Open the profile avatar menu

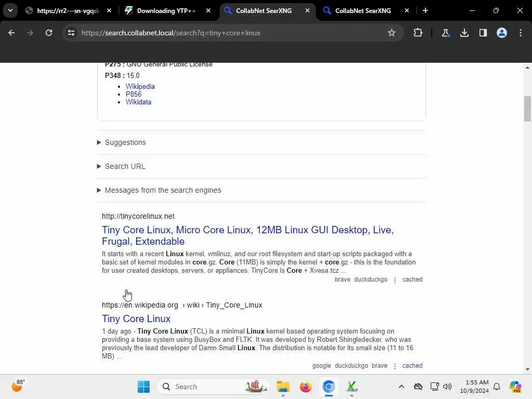pyautogui.click(x=502, y=33)
